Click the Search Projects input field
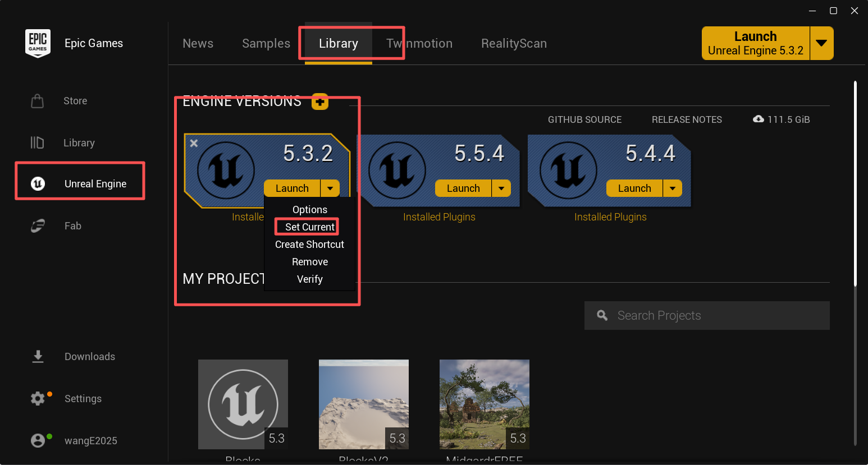The height and width of the screenshot is (465, 868). pyautogui.click(x=707, y=315)
